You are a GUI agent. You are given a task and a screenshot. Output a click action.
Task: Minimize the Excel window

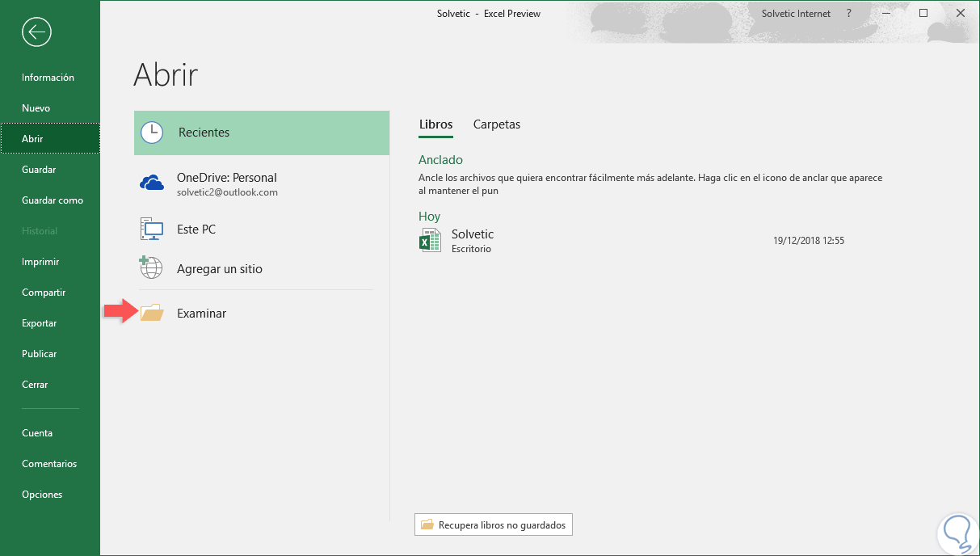(x=887, y=14)
